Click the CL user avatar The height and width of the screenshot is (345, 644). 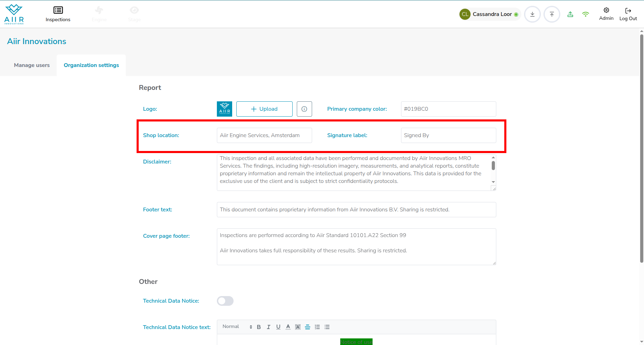pos(465,14)
